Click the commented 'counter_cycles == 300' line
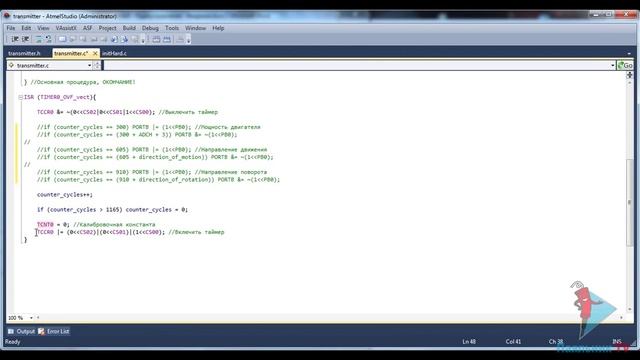Image resolution: width=640 pixels, height=360 pixels. [149, 127]
